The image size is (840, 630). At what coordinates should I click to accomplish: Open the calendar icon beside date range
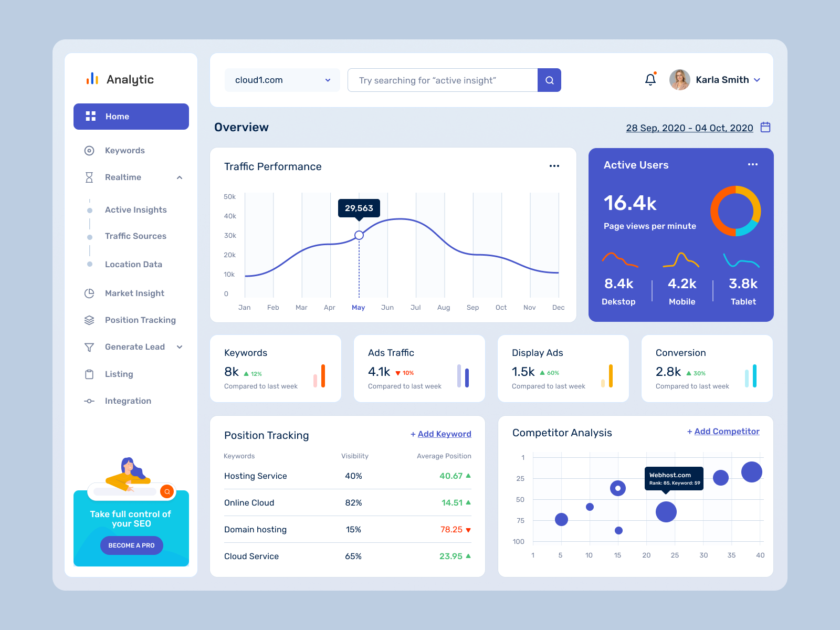pos(765,127)
